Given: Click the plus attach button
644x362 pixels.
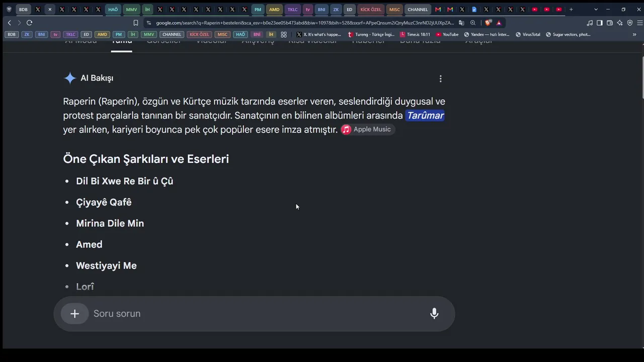Looking at the screenshot, I should click(74, 314).
